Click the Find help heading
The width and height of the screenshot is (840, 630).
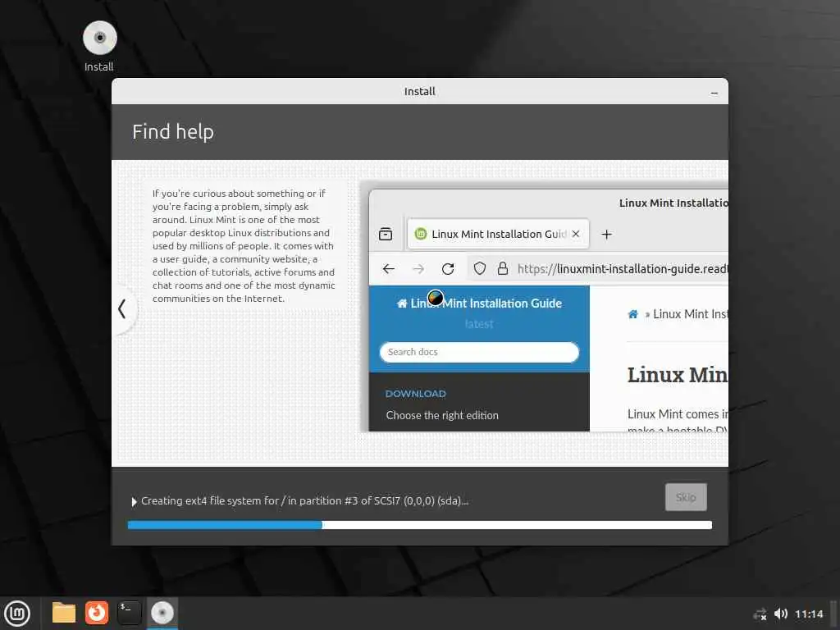point(173,132)
